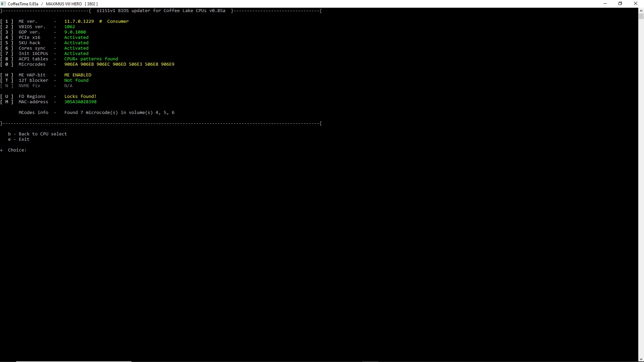Screen dimensions: 644x362
Task: Toggle the SKU hack Activated option
Action: click(x=76, y=43)
